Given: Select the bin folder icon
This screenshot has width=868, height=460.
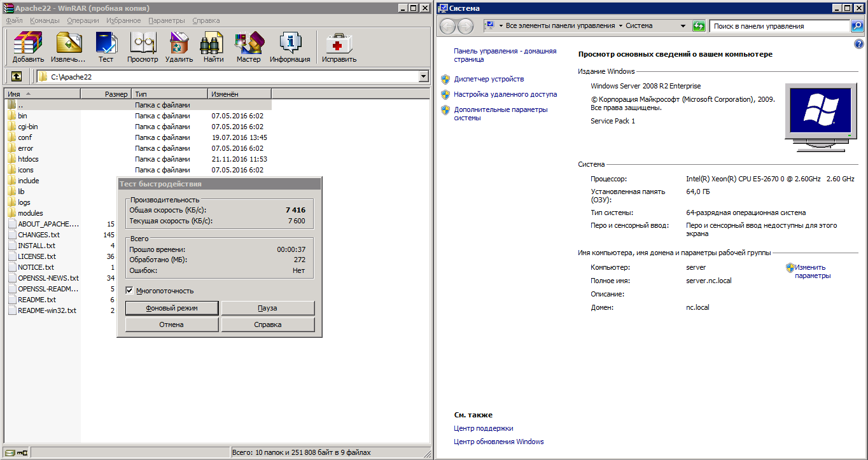Looking at the screenshot, I should tap(12, 116).
